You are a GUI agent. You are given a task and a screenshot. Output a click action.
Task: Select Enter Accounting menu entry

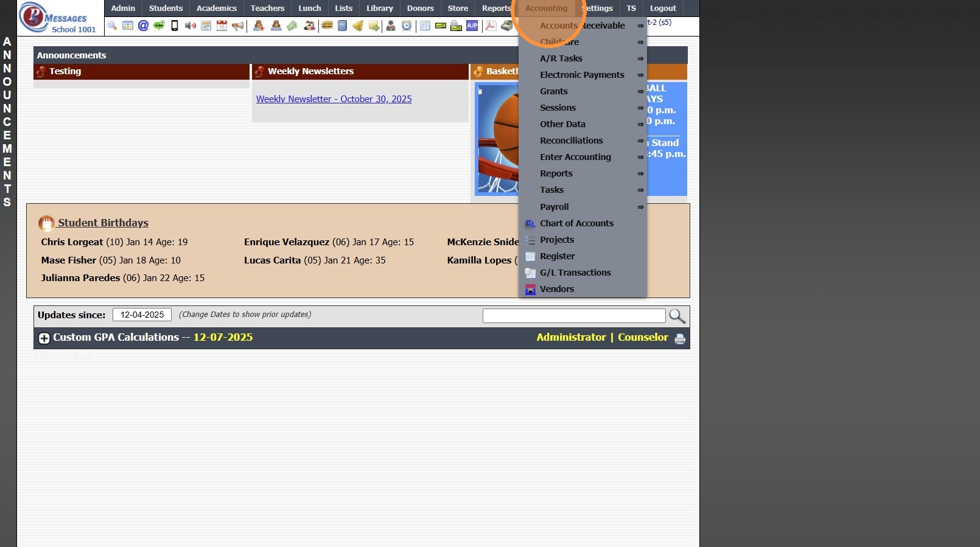(575, 157)
